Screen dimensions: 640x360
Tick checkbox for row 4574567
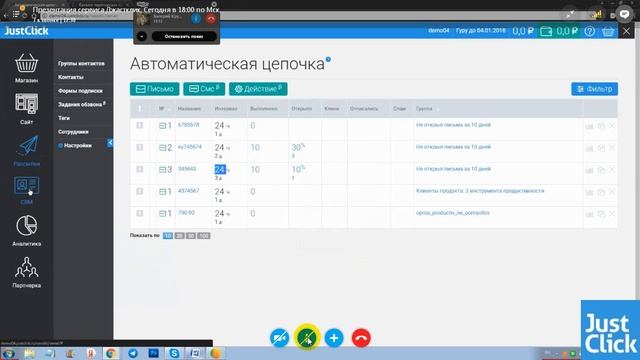[140, 191]
